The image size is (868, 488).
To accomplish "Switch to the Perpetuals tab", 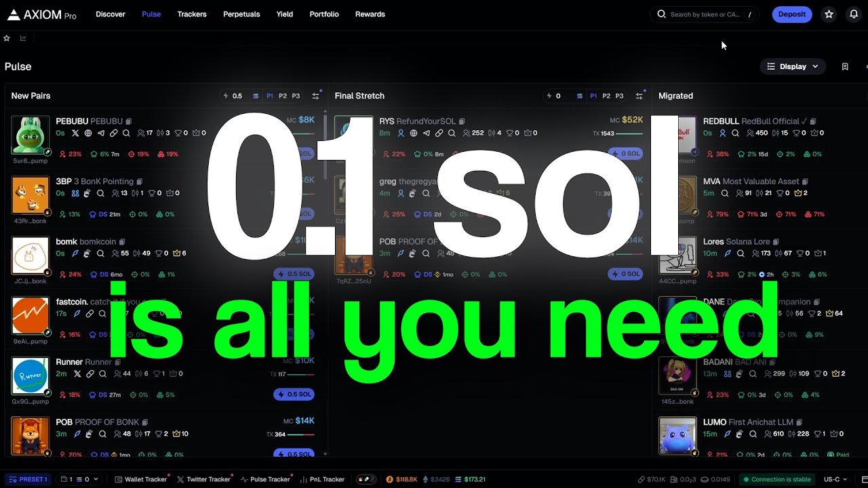I will (241, 14).
